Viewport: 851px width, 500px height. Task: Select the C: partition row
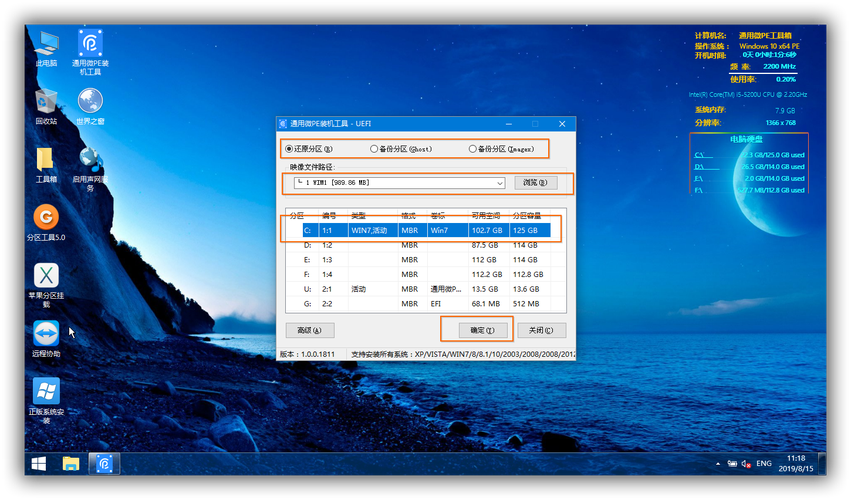(426, 230)
